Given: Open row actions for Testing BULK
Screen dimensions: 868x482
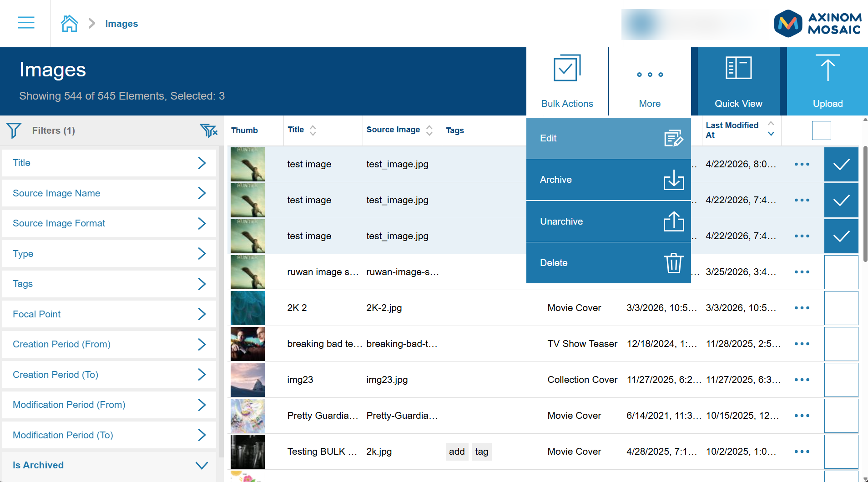Looking at the screenshot, I should pos(802,452).
